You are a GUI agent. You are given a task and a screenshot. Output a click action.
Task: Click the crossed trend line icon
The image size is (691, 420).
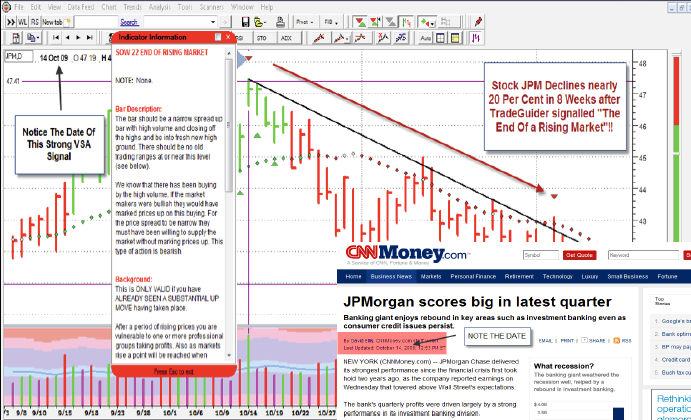click(360, 38)
